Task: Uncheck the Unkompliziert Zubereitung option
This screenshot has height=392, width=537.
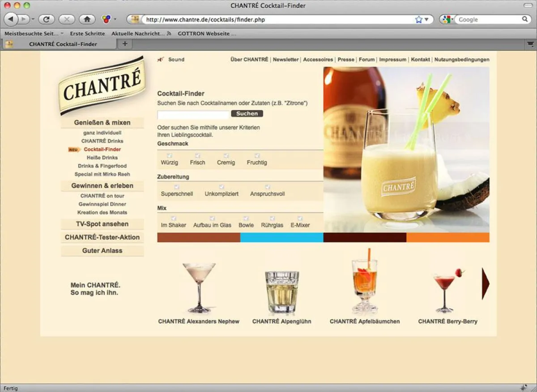Action: point(221,188)
